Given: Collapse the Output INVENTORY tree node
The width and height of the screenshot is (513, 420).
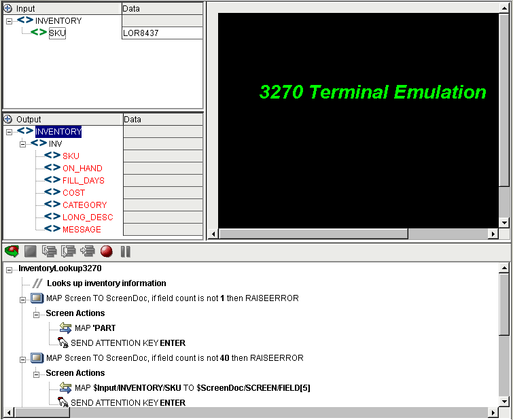Looking at the screenshot, I should pos(9,132).
